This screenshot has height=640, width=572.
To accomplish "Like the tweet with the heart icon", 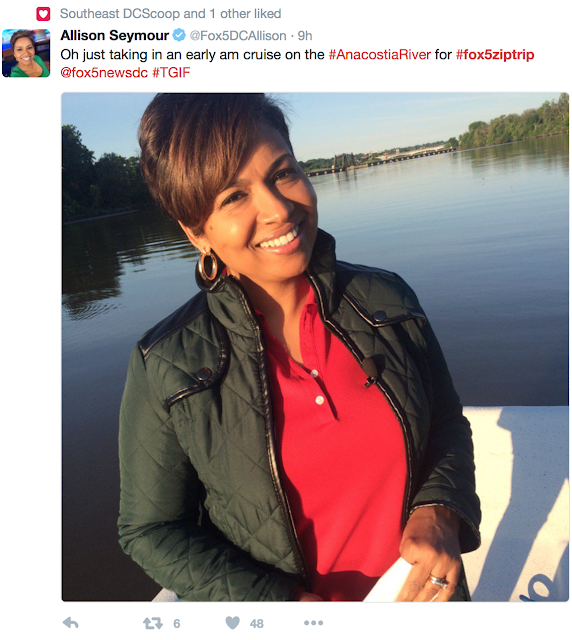I will [x=233, y=623].
